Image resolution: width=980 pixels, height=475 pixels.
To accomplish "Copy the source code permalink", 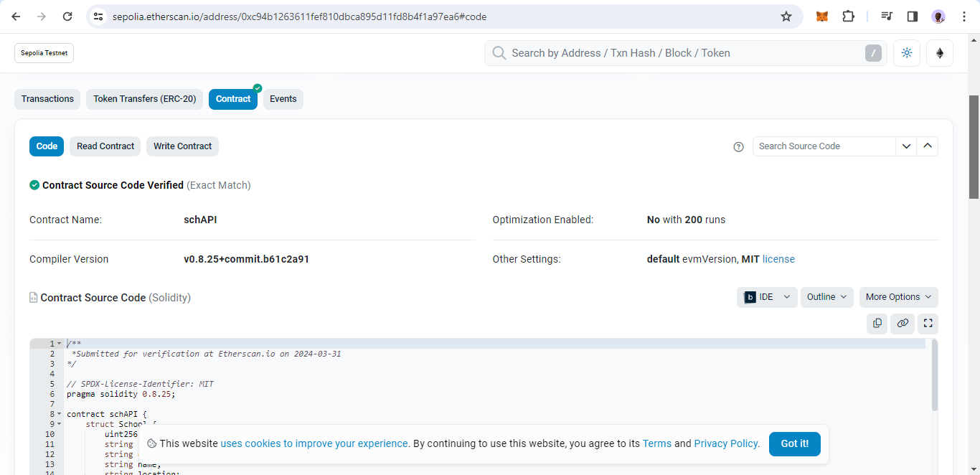I will (903, 324).
